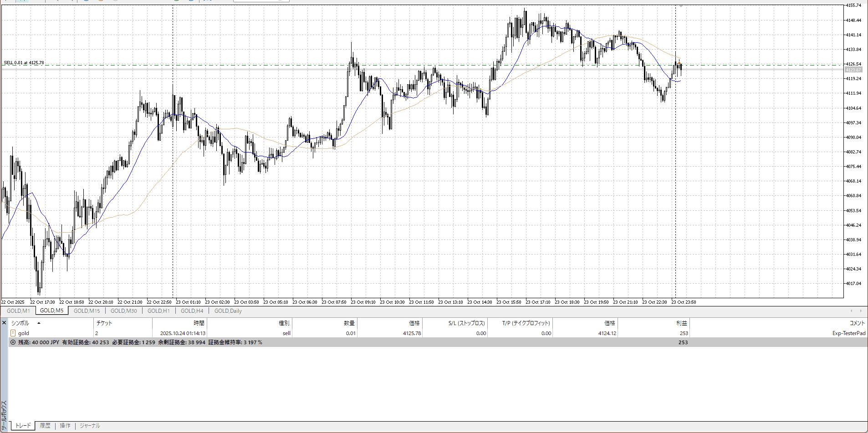This screenshot has height=433, width=868.
Task: Click the chart shift triangle marker
Action: pos(681,6)
